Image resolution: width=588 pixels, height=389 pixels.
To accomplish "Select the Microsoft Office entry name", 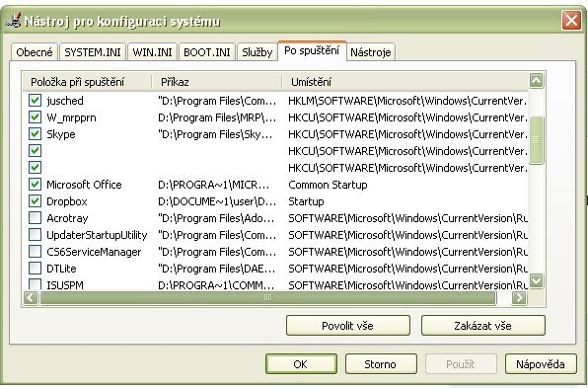I will coord(84,185).
